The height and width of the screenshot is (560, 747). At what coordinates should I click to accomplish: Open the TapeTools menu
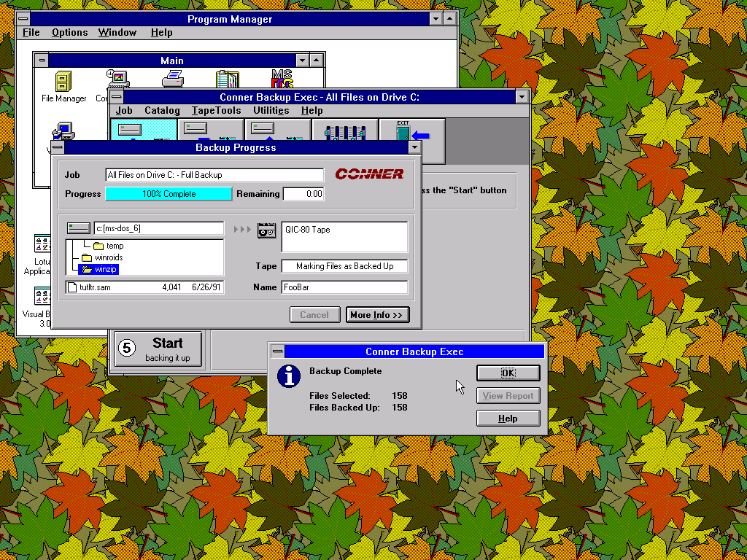[216, 111]
